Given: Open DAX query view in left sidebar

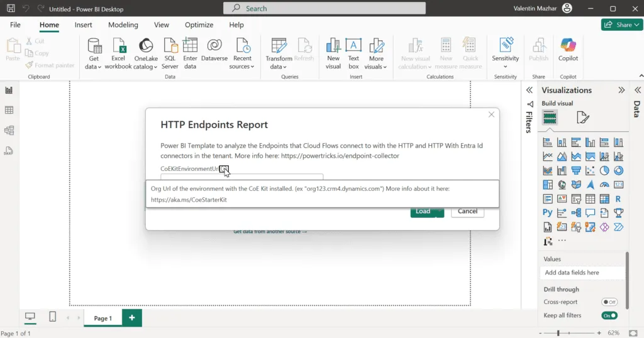Looking at the screenshot, I should click(x=9, y=151).
